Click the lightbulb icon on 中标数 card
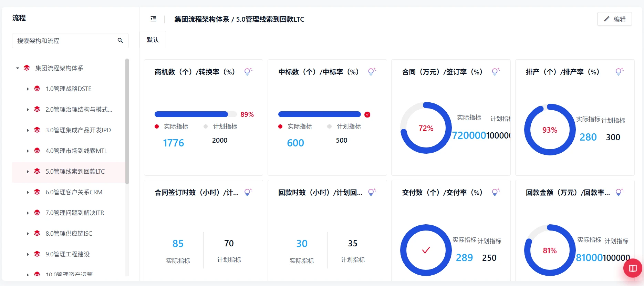The height and width of the screenshot is (286, 644). point(372,71)
